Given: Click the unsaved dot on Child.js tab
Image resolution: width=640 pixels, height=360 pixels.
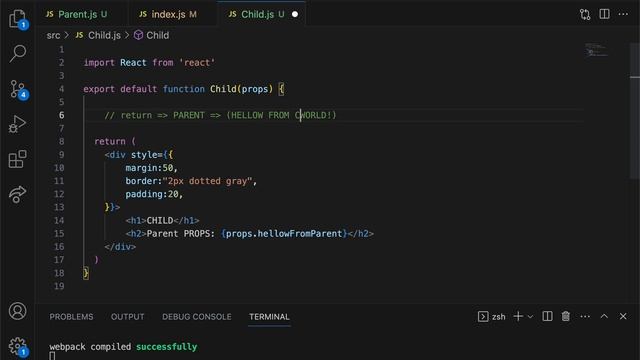Looking at the screenshot, I should click(295, 14).
